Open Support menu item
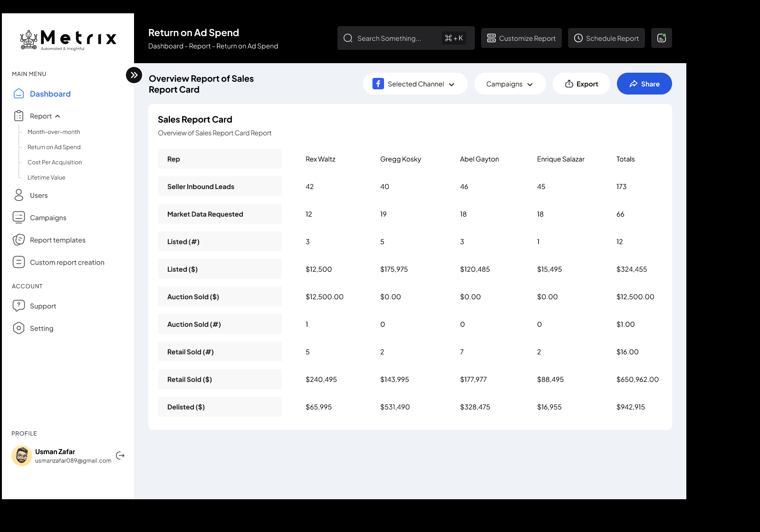The width and height of the screenshot is (760, 532). coord(43,306)
